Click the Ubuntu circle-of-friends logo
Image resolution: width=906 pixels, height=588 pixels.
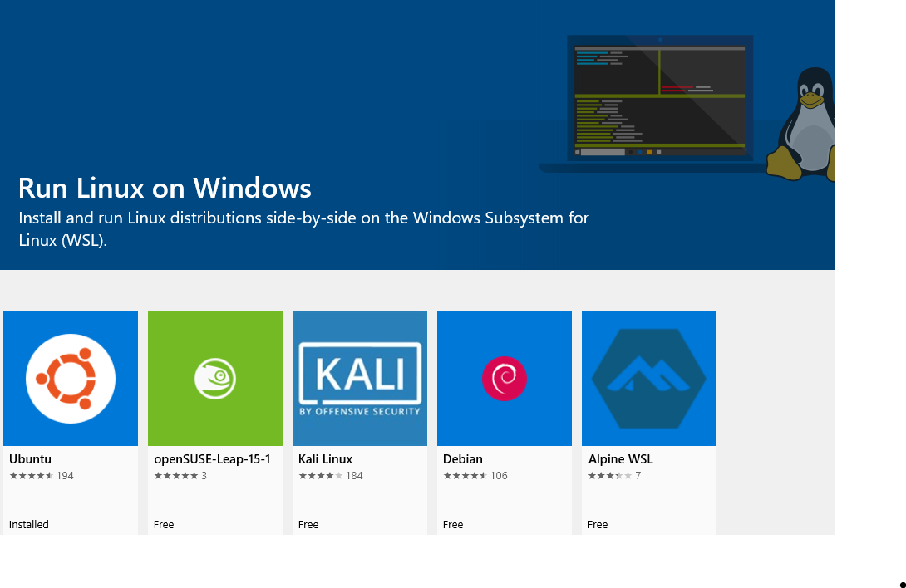point(70,378)
